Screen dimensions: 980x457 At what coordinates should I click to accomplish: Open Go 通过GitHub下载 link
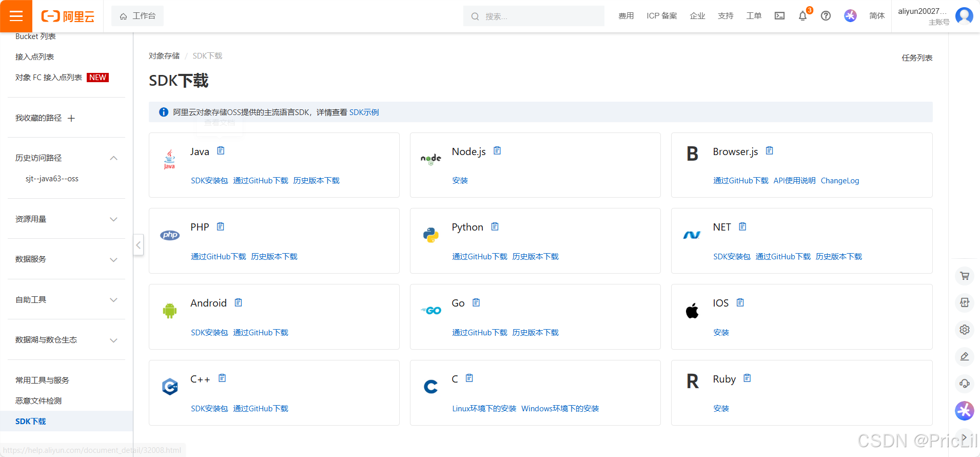coord(480,333)
